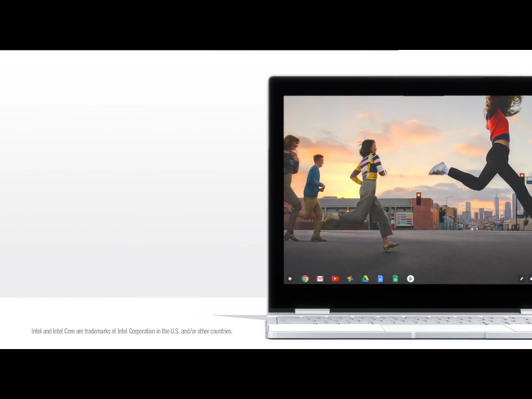
Task: Open YouTube from the shelf
Action: 335,279
